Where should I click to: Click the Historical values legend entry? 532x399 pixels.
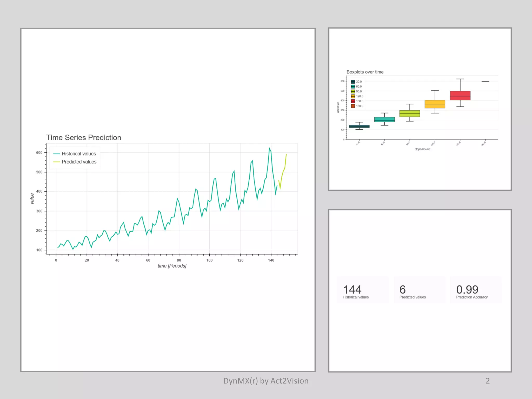tap(78, 154)
